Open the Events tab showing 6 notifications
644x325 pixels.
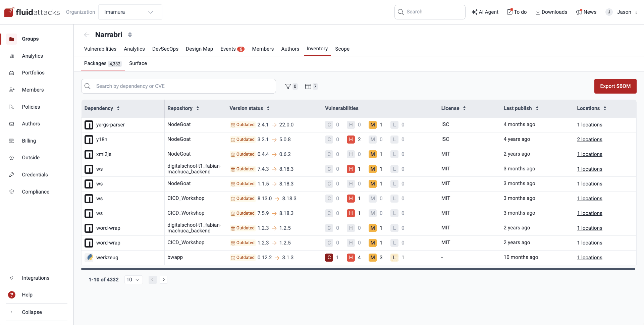tap(232, 49)
